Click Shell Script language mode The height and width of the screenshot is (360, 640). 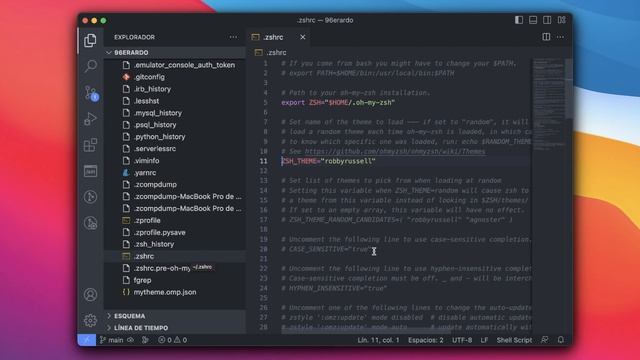click(514, 340)
